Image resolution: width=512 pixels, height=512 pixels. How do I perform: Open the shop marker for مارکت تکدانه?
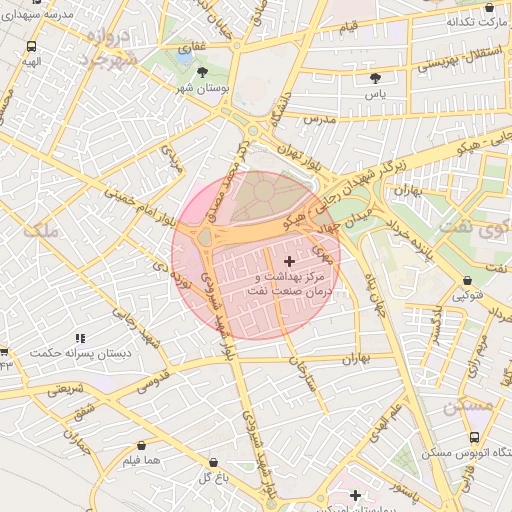(x=489, y=7)
